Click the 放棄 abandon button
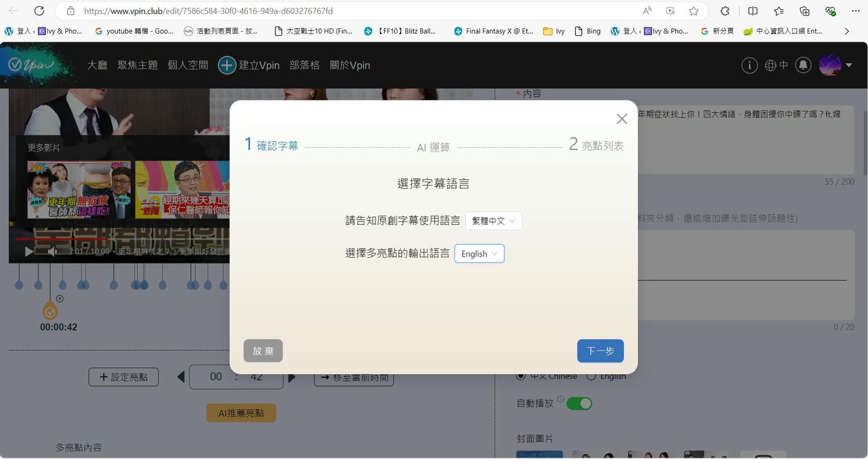Image resolution: width=868 pixels, height=459 pixels. 263,351
